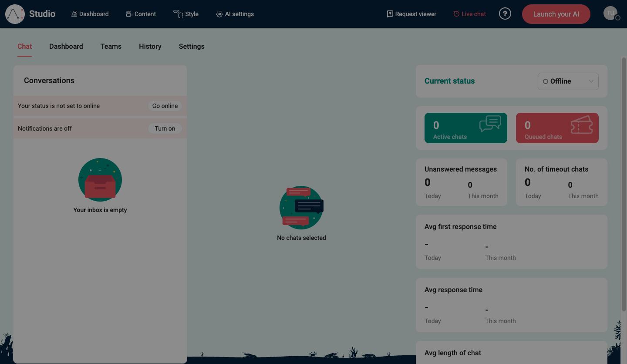Switch status from Offline using the status selector
The image size is (627, 364).
coord(568,81)
